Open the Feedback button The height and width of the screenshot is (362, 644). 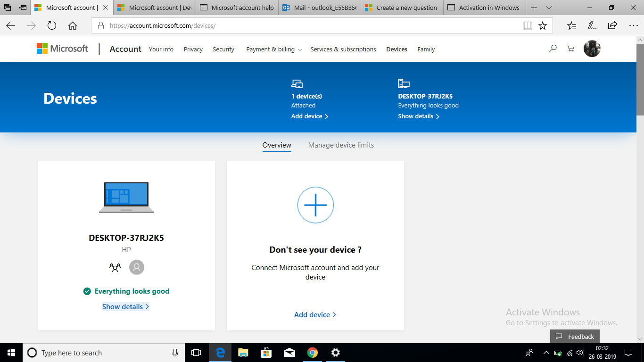tap(575, 337)
